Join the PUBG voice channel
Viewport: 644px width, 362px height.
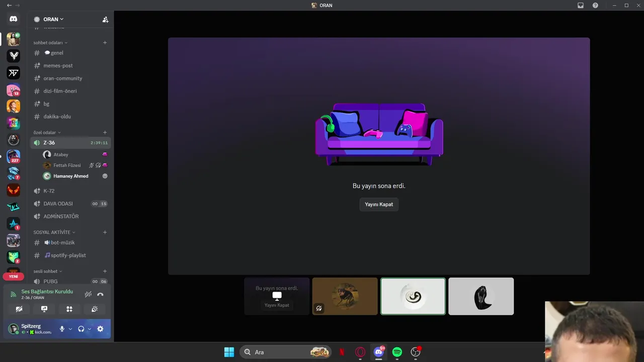click(x=70, y=282)
